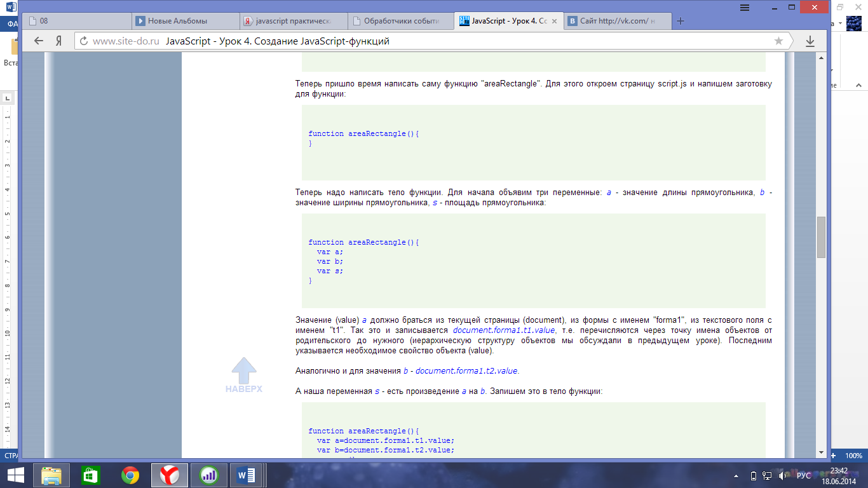868x488 pixels.
Task: Switch to the Новые Альбомы tab
Action: pos(186,21)
